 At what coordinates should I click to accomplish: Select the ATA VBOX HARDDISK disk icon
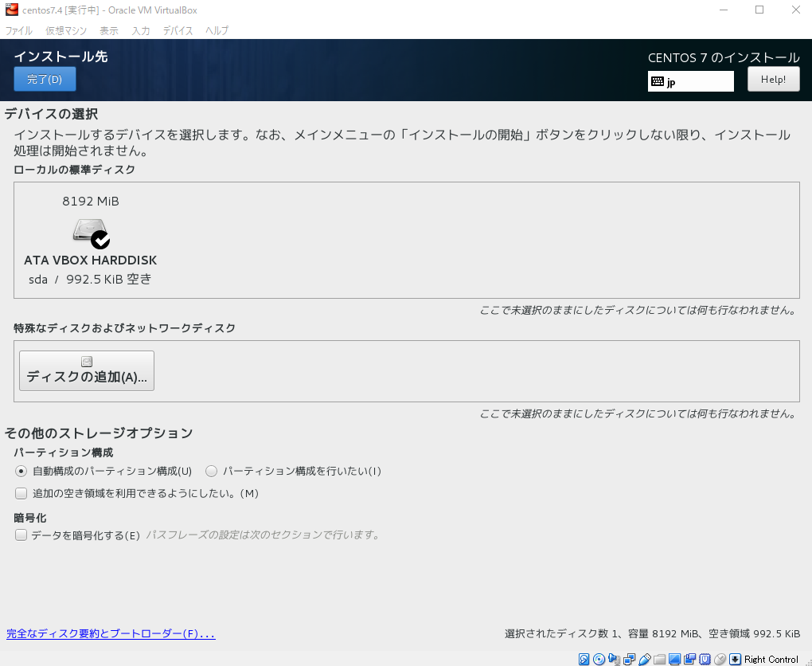pos(91,233)
